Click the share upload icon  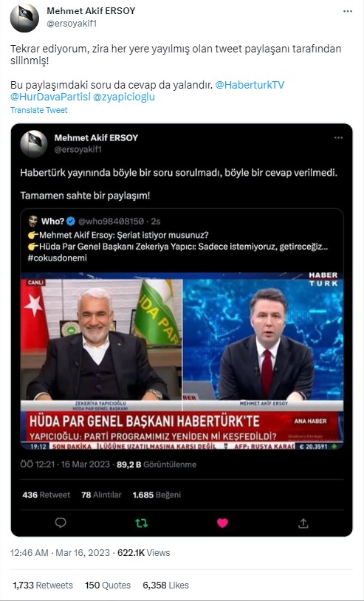click(x=303, y=523)
